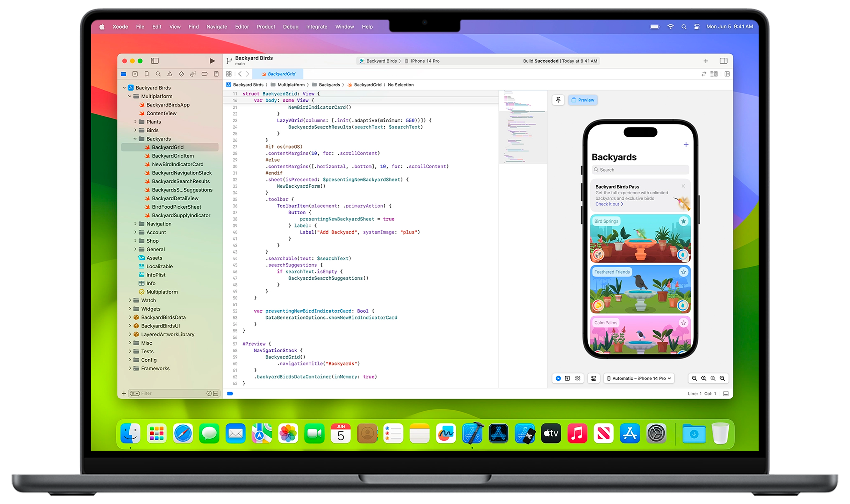Zoom in the preview canvas
The image size is (850, 504).
[722, 378]
